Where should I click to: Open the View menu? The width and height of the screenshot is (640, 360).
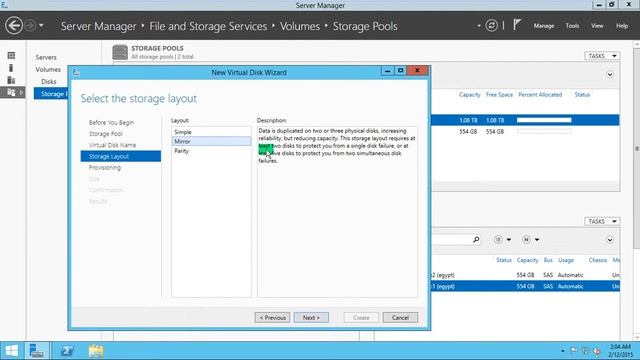pyautogui.click(x=597, y=26)
